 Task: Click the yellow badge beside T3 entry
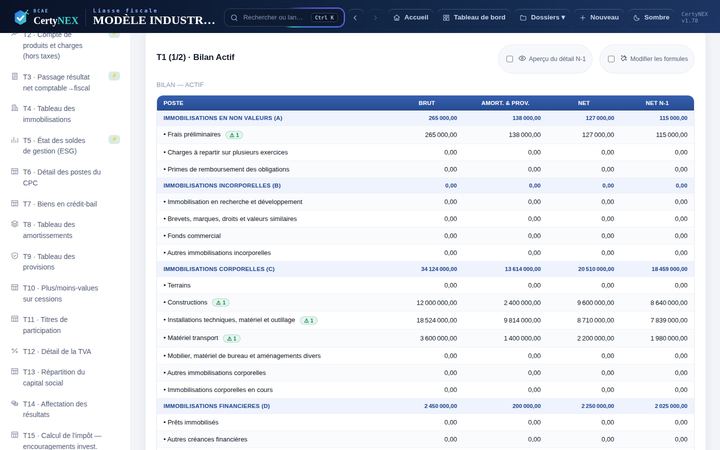click(114, 76)
